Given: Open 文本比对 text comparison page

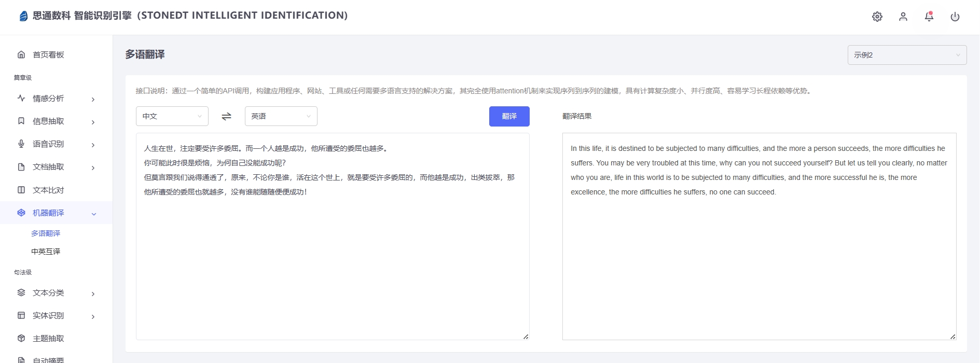Looking at the screenshot, I should click(48, 190).
